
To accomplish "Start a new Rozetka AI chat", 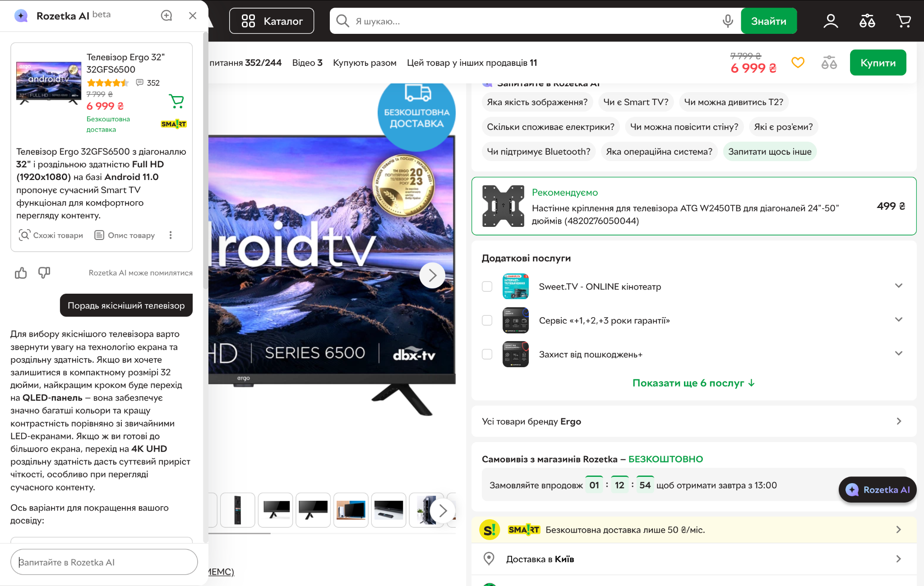I will 166,15.
